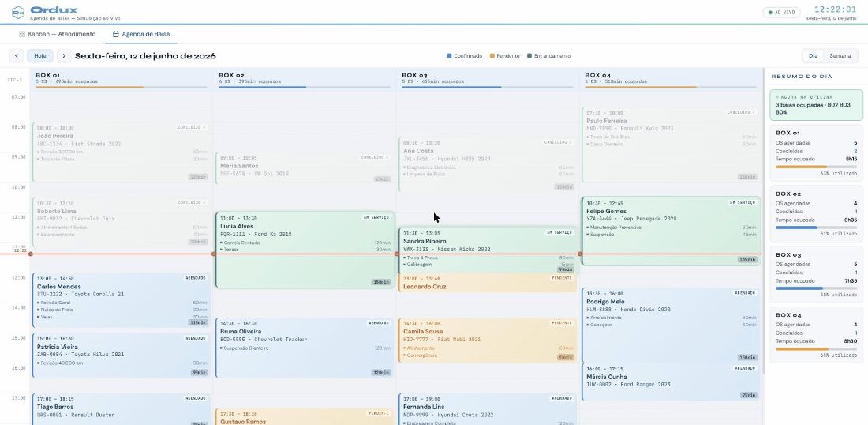Open Ana Costa's Hyundai HB20 appointment
Image resolution: width=868 pixels, height=425 pixels.
tap(487, 164)
